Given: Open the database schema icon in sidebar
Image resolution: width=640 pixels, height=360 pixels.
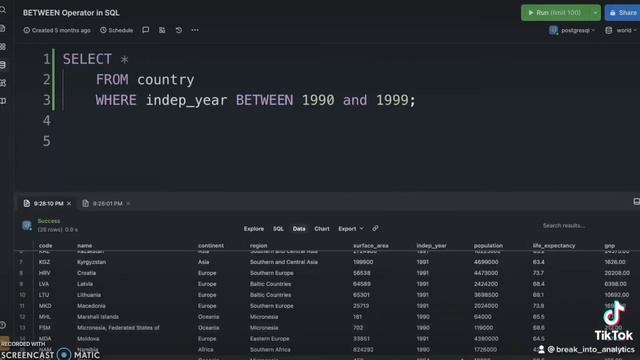Looking at the screenshot, I should click(x=3, y=65).
